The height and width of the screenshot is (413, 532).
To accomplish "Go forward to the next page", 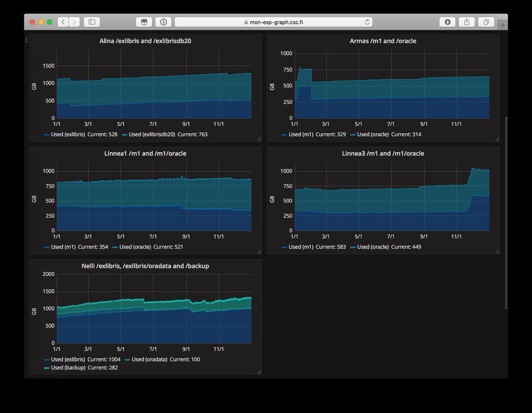I will coord(74,22).
